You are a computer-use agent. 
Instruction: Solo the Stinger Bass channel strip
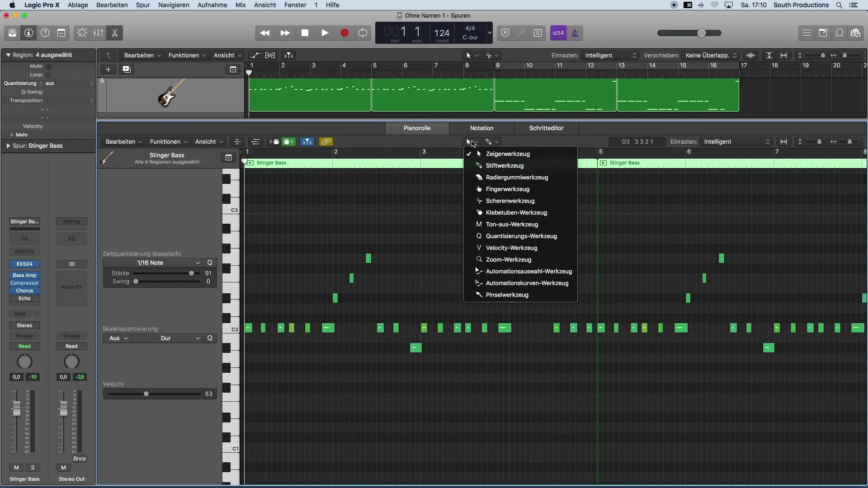(33, 468)
